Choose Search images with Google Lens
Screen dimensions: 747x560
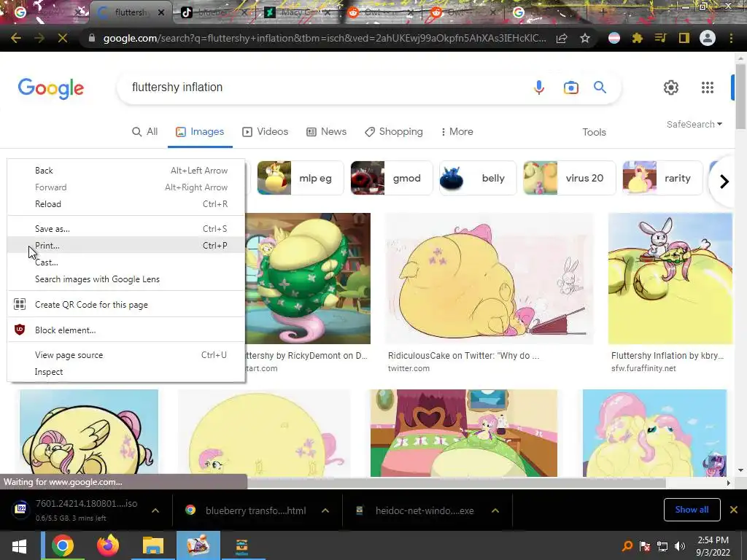[126, 279]
